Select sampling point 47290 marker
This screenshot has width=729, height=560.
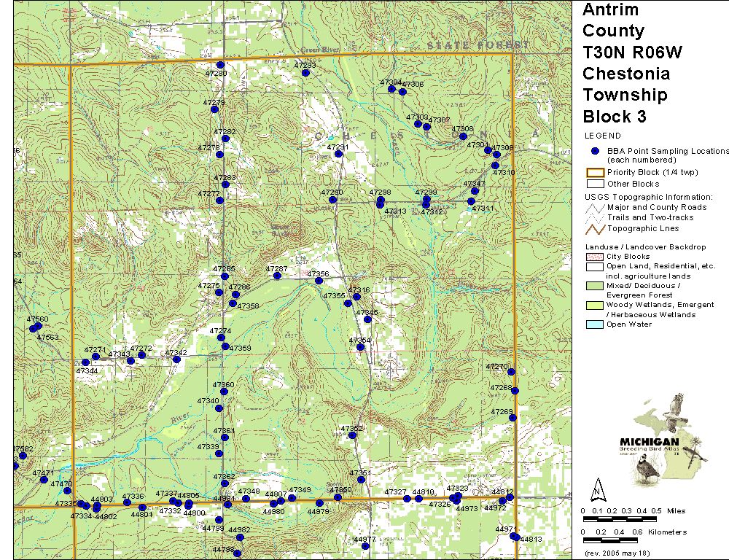(x=332, y=199)
